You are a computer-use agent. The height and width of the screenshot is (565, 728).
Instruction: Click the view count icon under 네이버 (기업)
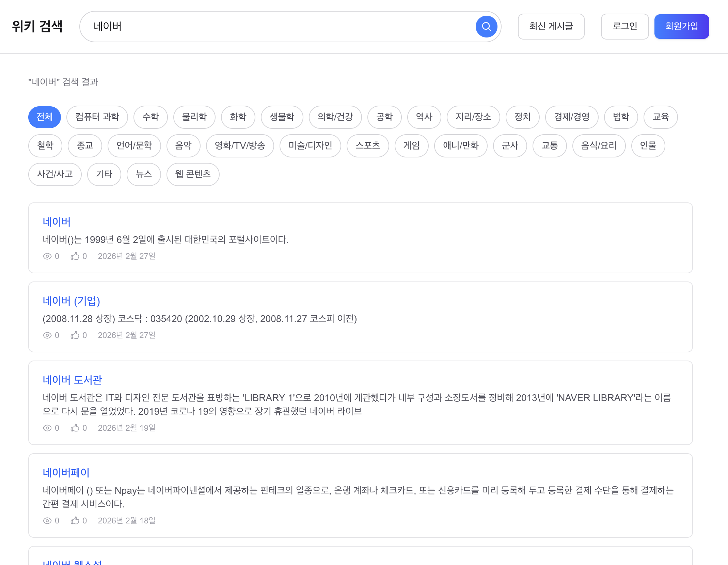(x=47, y=335)
